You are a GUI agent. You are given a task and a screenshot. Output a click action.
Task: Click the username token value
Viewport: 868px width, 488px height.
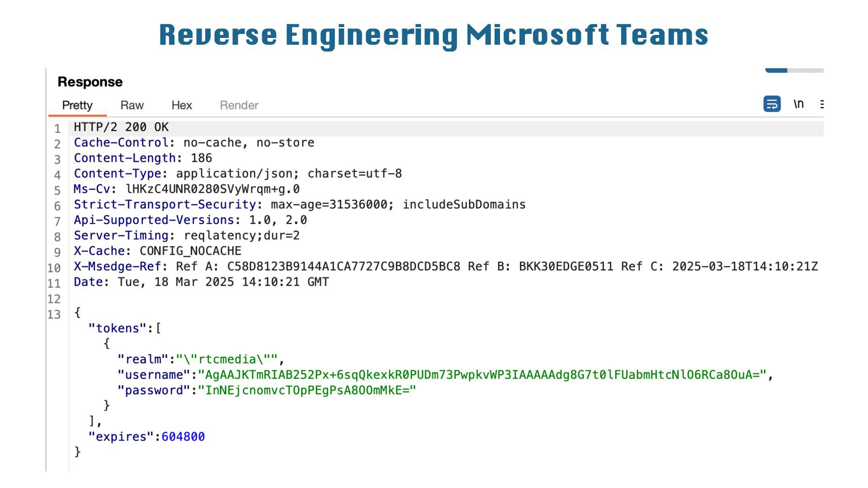[482, 375]
